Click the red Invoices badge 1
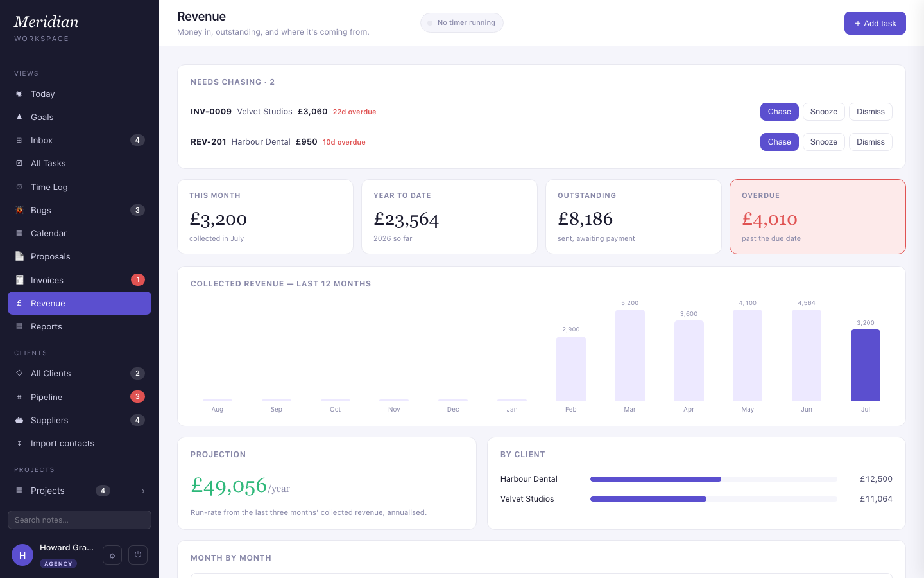The image size is (924, 578). pyautogui.click(x=138, y=279)
